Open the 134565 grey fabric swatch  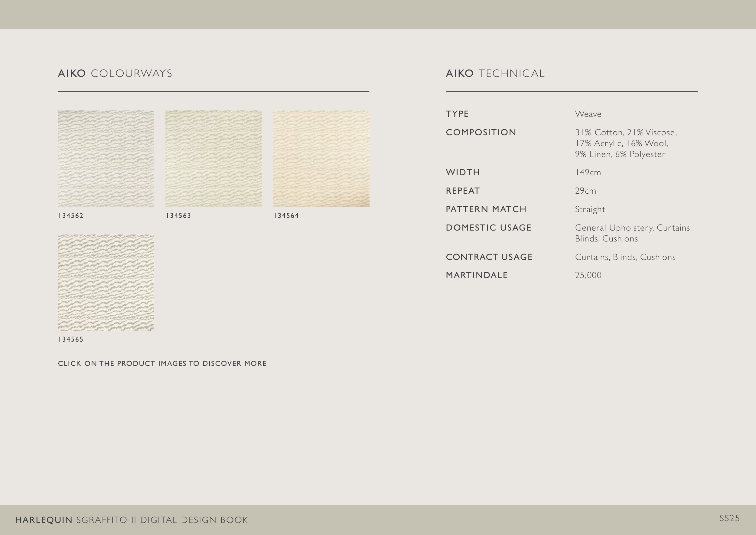point(106,282)
